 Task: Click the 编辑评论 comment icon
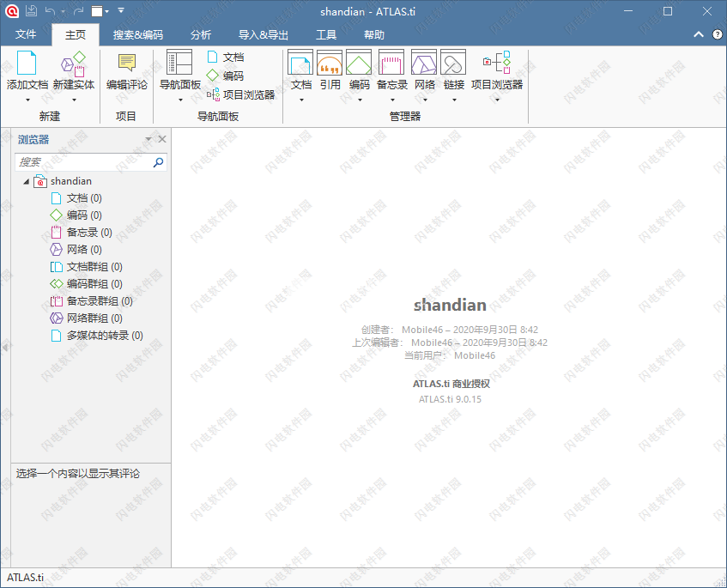pos(126,63)
